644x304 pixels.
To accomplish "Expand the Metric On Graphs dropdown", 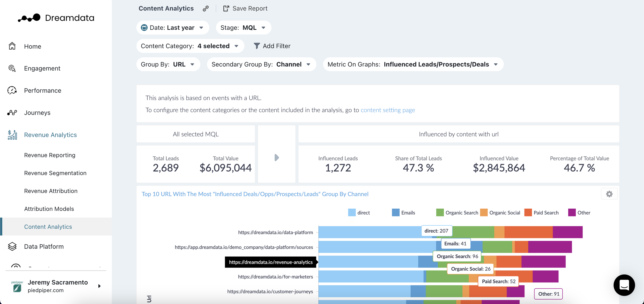I will pyautogui.click(x=413, y=64).
